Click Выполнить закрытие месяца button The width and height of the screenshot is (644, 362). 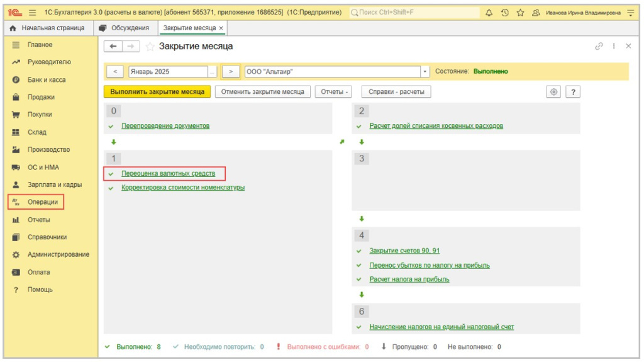(x=157, y=92)
